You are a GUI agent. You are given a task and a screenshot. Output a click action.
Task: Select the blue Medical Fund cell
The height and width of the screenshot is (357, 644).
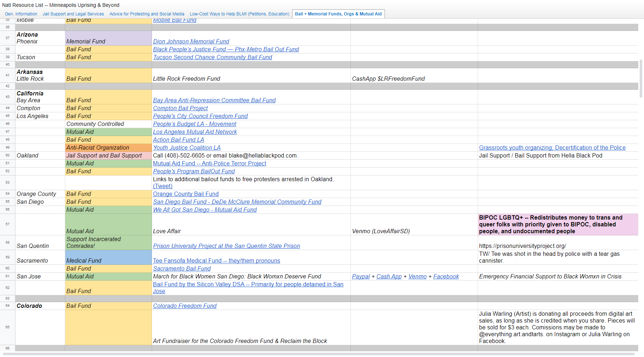click(108, 257)
